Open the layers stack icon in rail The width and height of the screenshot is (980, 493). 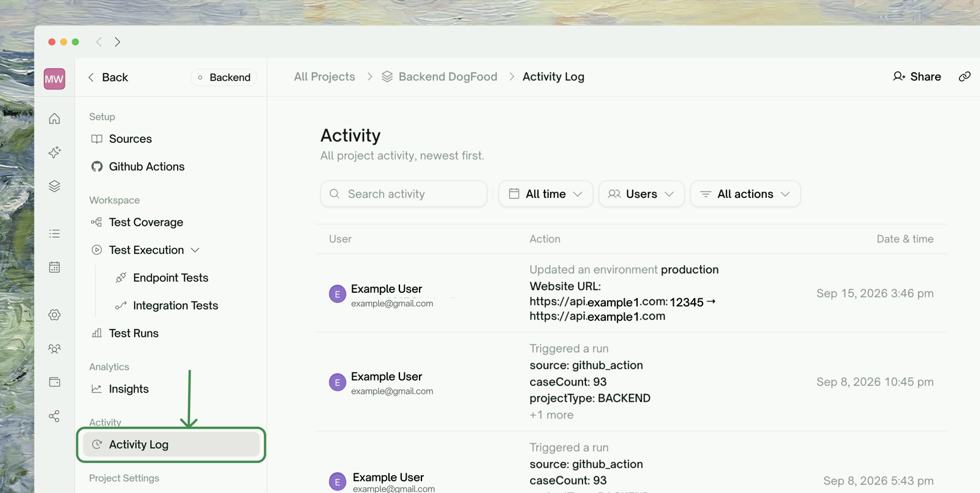tap(55, 186)
